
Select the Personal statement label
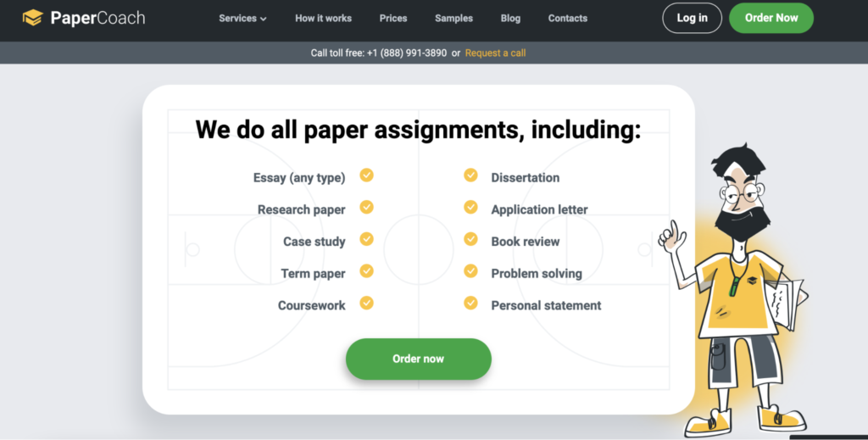point(546,305)
